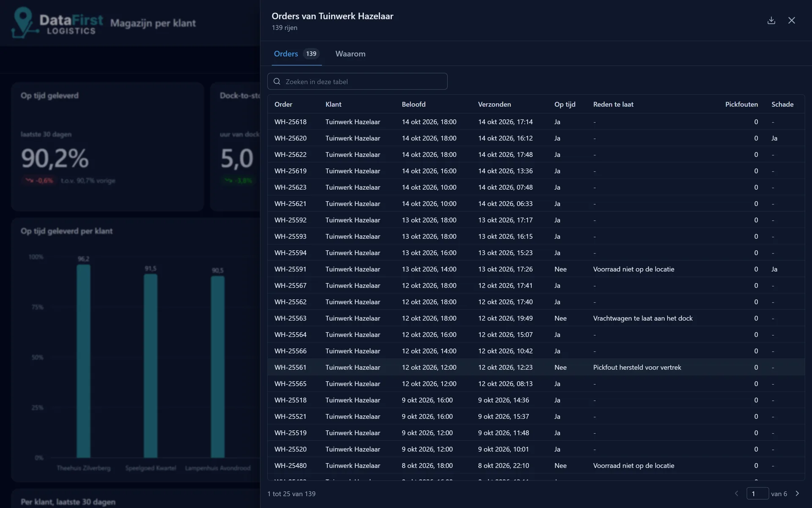Click order WH-25480 cell
Viewport: 812px width, 508px height.
click(290, 465)
